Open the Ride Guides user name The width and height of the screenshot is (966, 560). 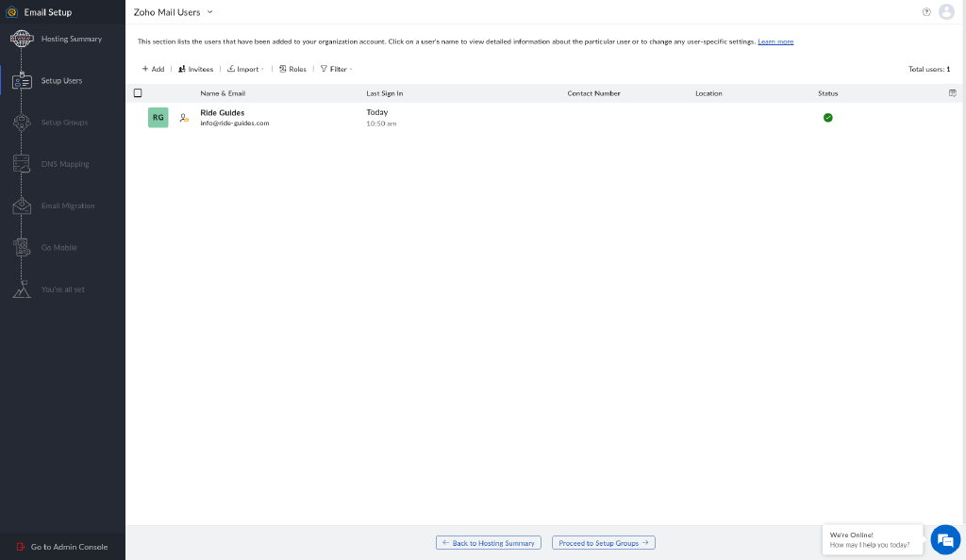[223, 112]
